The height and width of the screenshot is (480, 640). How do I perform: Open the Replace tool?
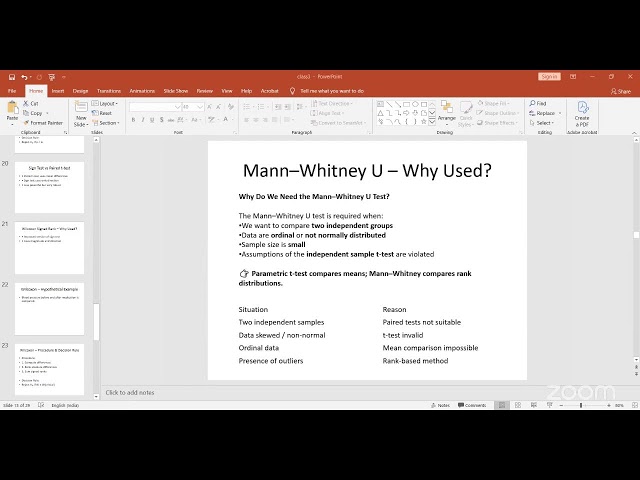[x=542, y=113]
